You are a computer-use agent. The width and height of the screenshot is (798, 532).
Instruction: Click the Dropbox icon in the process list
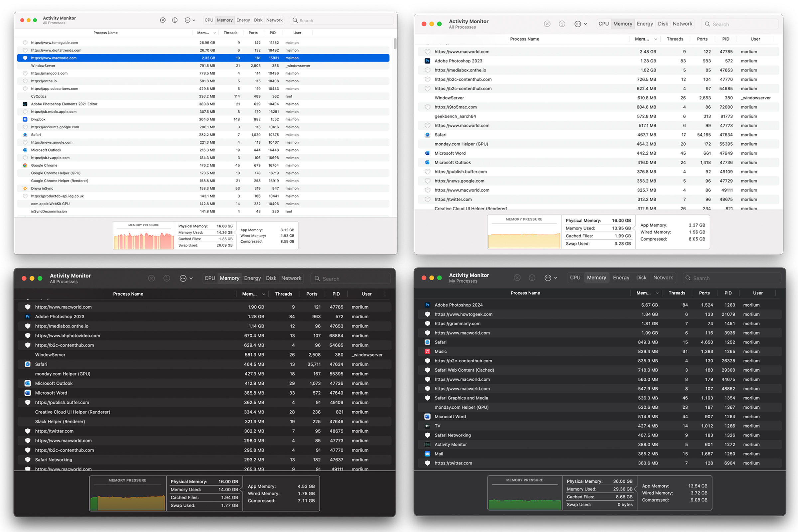(25, 119)
